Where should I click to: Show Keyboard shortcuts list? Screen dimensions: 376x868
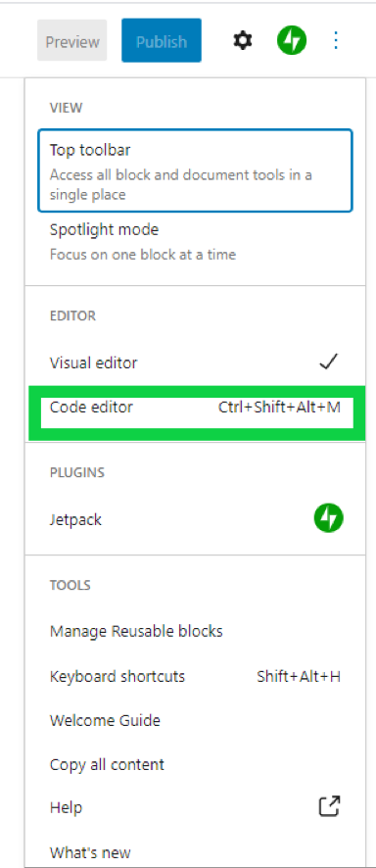tap(195, 676)
